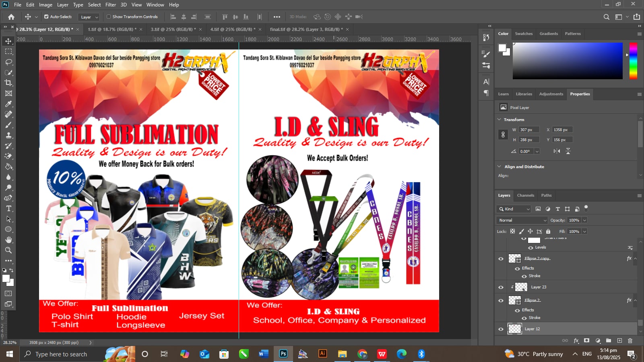Switch to the final.tif document tab
This screenshot has height=362, width=644.
[306, 29]
